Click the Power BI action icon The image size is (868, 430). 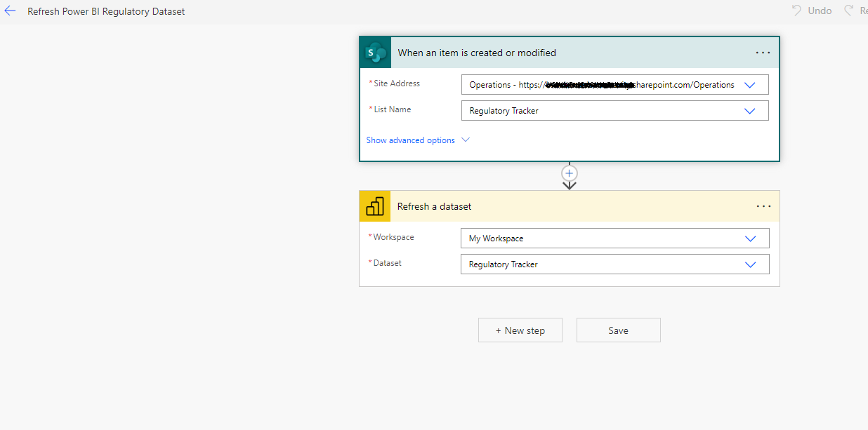[375, 206]
